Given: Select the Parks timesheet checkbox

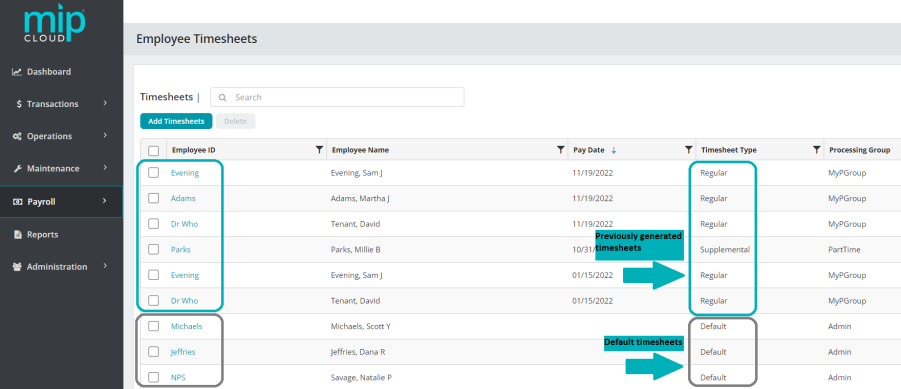Looking at the screenshot, I should (x=153, y=249).
